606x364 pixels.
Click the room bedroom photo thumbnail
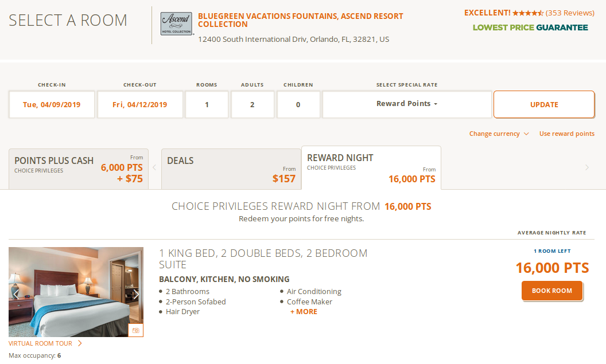[76, 292]
